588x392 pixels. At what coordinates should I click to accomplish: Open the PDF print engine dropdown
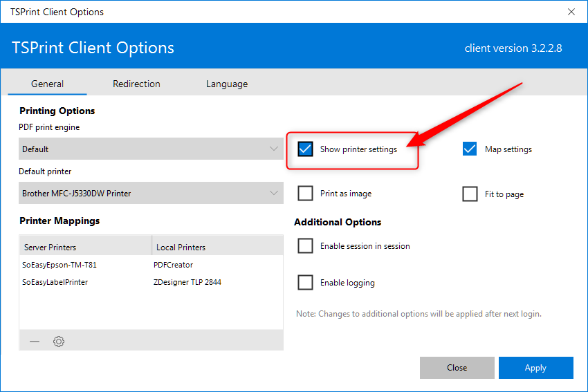click(151, 149)
